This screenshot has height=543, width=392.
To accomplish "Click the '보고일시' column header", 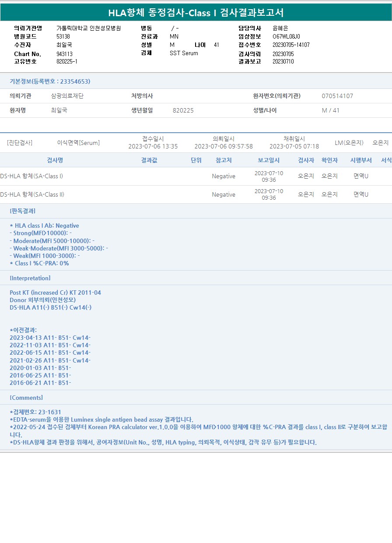I will (269, 160).
